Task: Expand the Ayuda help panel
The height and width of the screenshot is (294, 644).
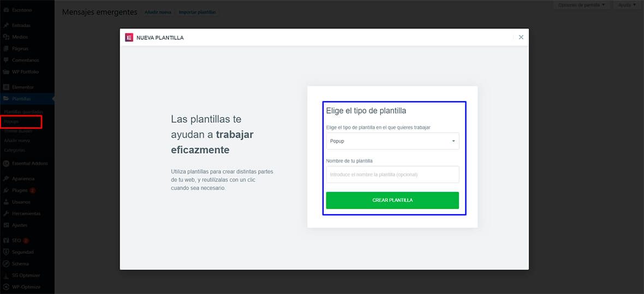Action: click(627, 5)
